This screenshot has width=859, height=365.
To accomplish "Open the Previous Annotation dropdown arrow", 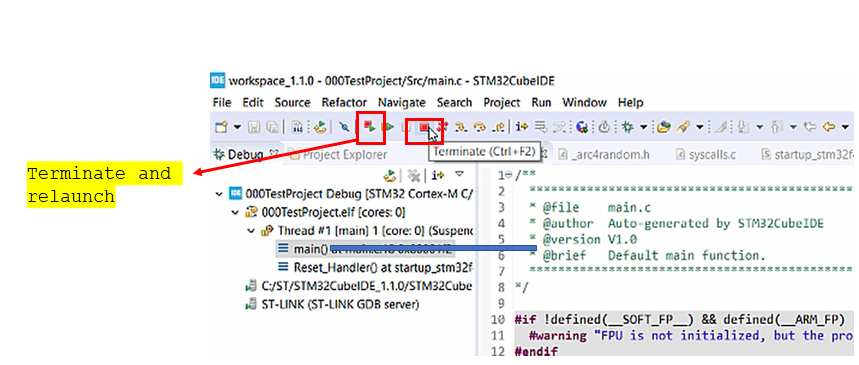I will point(793,127).
